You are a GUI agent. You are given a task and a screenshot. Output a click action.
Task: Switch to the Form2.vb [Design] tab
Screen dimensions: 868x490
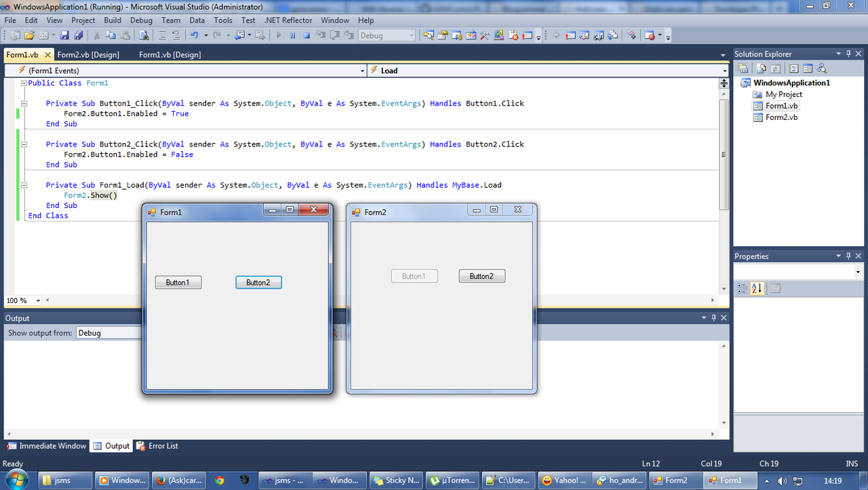[x=88, y=55]
